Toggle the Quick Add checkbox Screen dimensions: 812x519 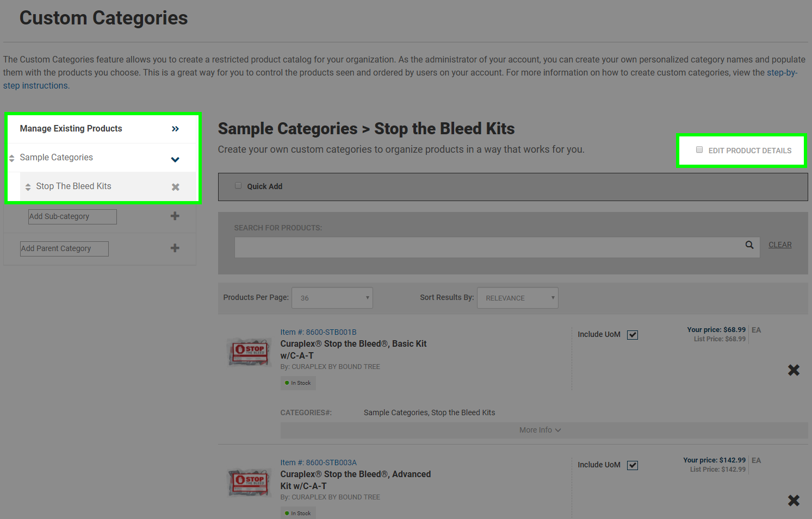tap(238, 186)
